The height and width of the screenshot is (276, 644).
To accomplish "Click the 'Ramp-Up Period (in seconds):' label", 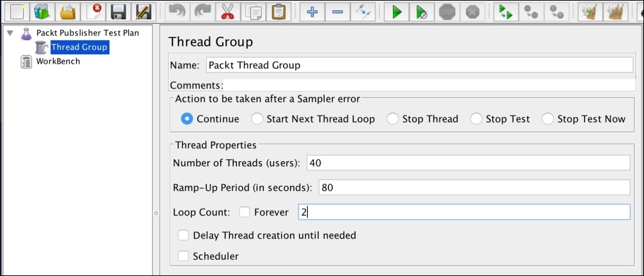I will (x=242, y=188).
